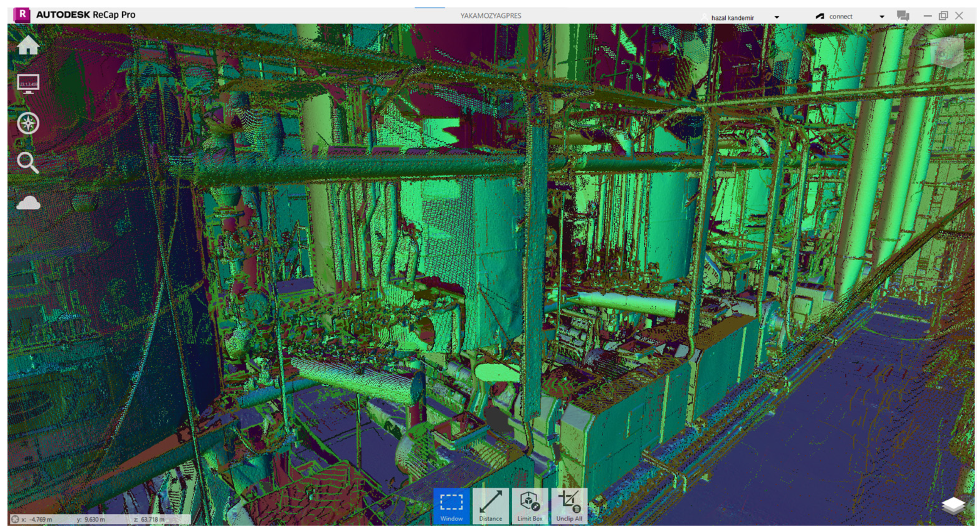
Task: Open the Project Navigator layers icon
Action: pyautogui.click(x=953, y=506)
